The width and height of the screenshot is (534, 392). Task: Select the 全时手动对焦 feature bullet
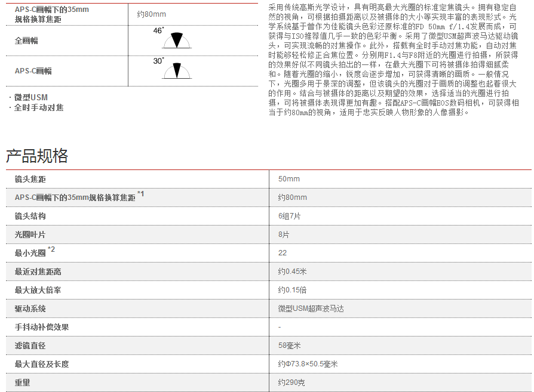39,107
